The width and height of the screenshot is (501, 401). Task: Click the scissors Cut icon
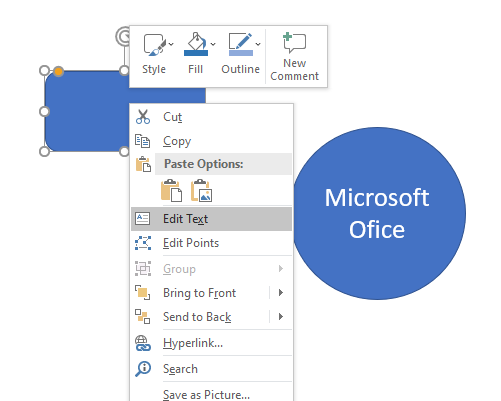tap(143, 117)
